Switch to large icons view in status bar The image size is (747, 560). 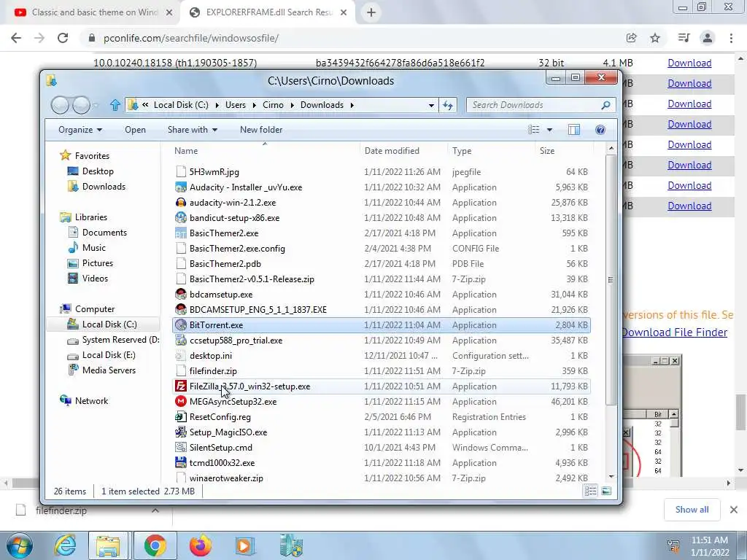606,491
